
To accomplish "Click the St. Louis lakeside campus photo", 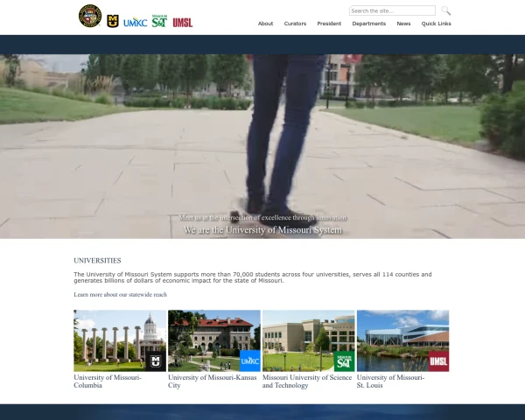I will tap(402, 340).
